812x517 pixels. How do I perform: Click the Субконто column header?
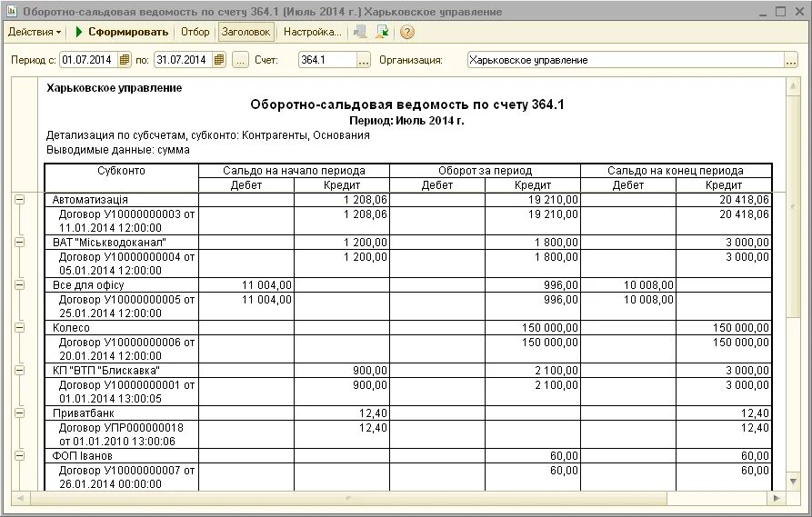point(122,178)
